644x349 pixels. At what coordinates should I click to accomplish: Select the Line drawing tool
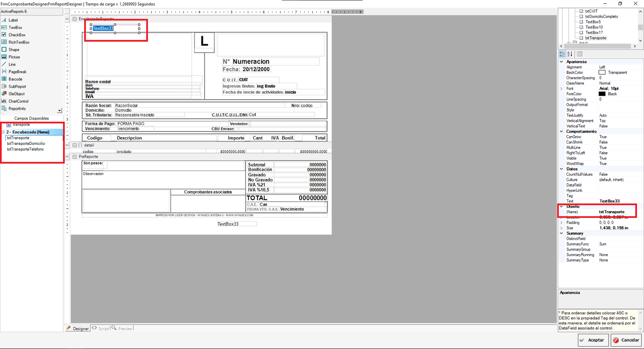tap(12, 64)
